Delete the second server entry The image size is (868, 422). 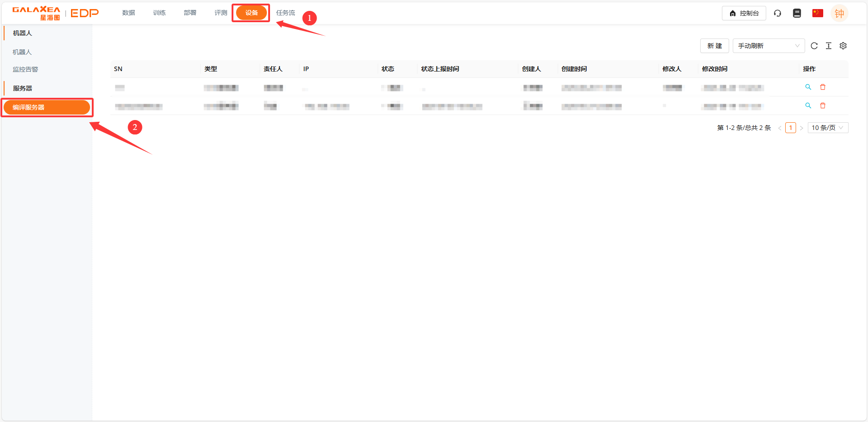coord(823,105)
